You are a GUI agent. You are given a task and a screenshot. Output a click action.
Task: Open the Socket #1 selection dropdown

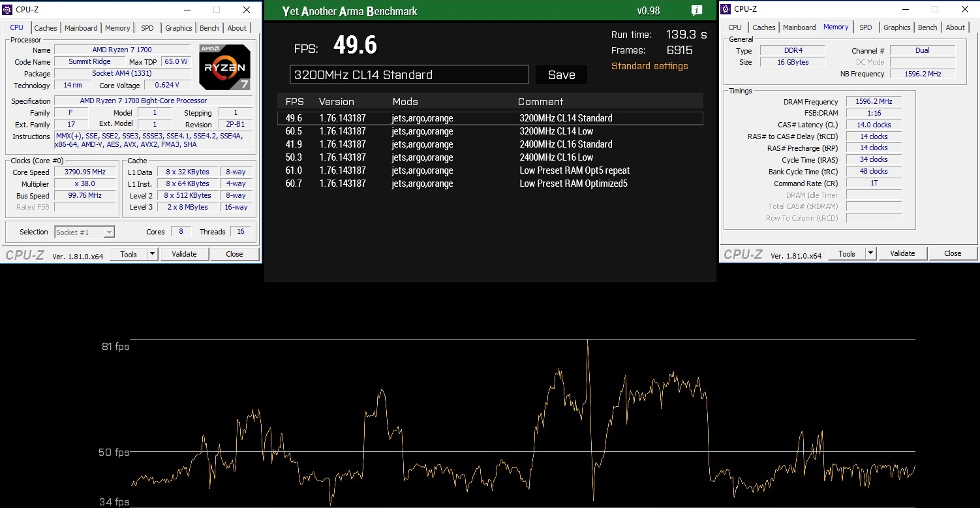point(85,232)
